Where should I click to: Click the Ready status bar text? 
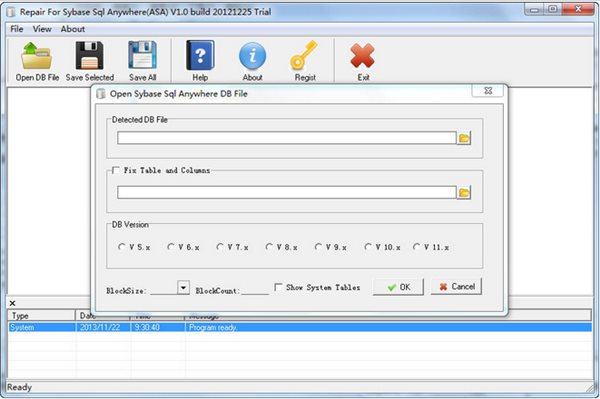pos(19,388)
